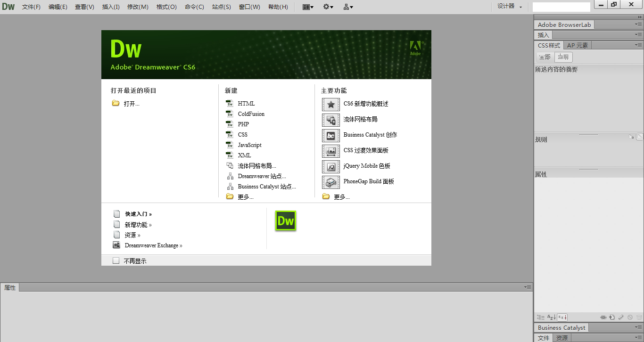Click the CSS 过渡效果面板 icon
The width and height of the screenshot is (644, 342).
click(x=331, y=151)
